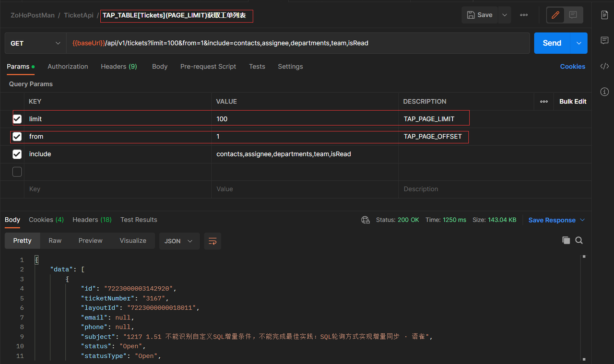Select the Raw view

click(55, 241)
